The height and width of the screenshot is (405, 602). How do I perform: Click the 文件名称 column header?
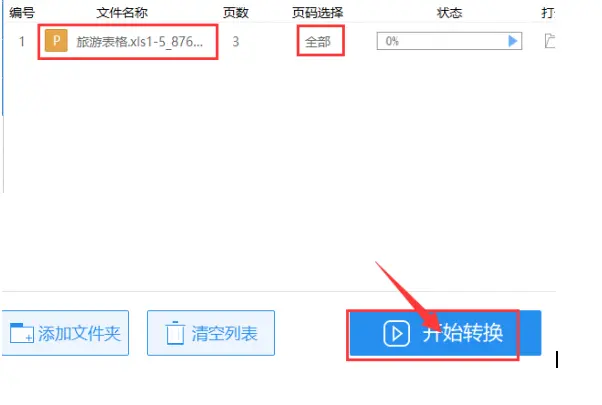click(122, 13)
